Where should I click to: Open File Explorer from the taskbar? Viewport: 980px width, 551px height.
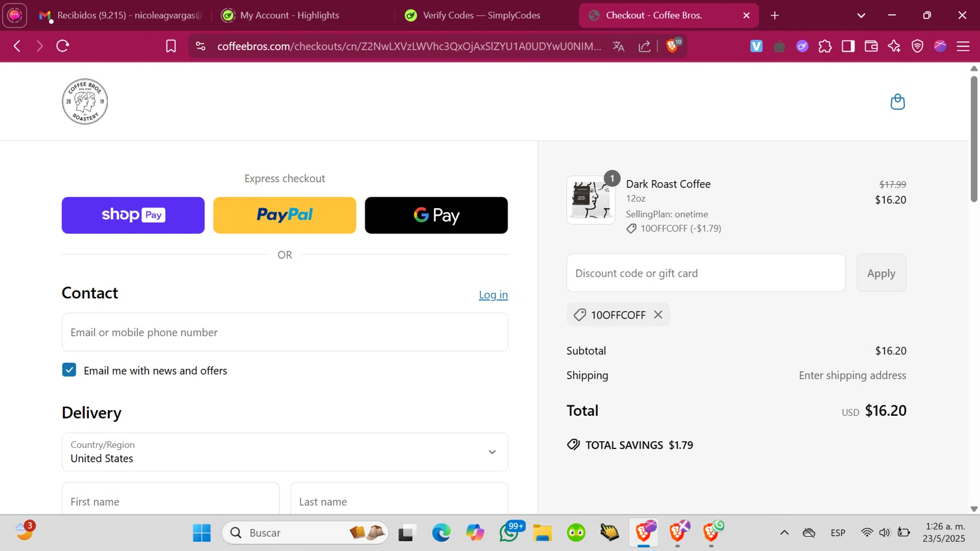click(x=542, y=533)
